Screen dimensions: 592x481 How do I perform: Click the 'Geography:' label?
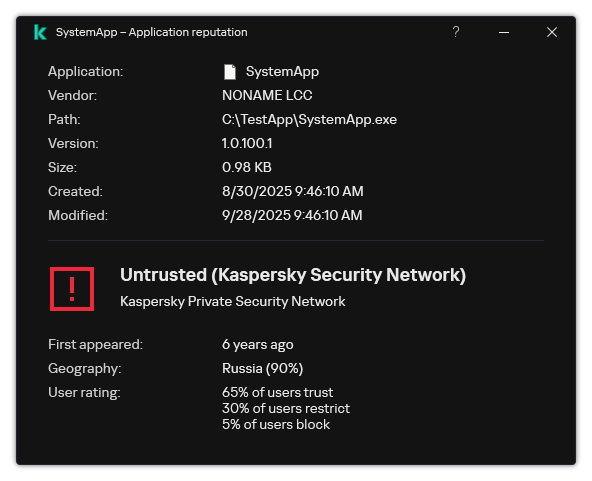click(85, 368)
